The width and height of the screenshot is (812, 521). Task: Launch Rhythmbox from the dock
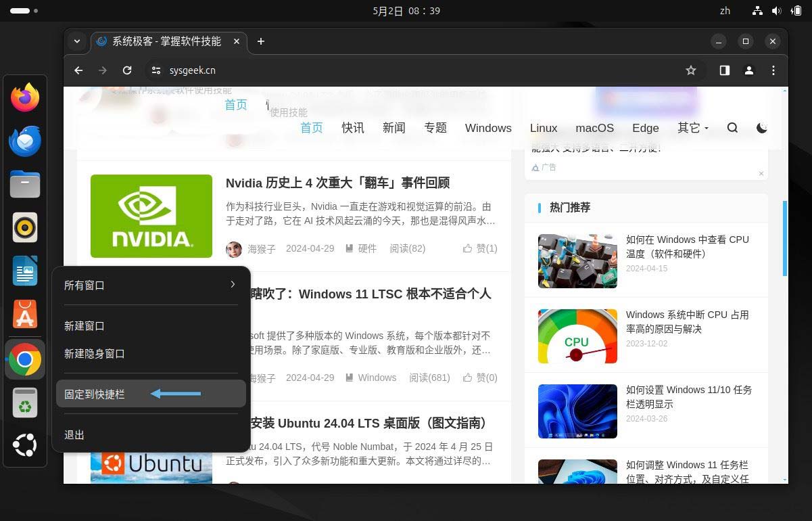25,227
